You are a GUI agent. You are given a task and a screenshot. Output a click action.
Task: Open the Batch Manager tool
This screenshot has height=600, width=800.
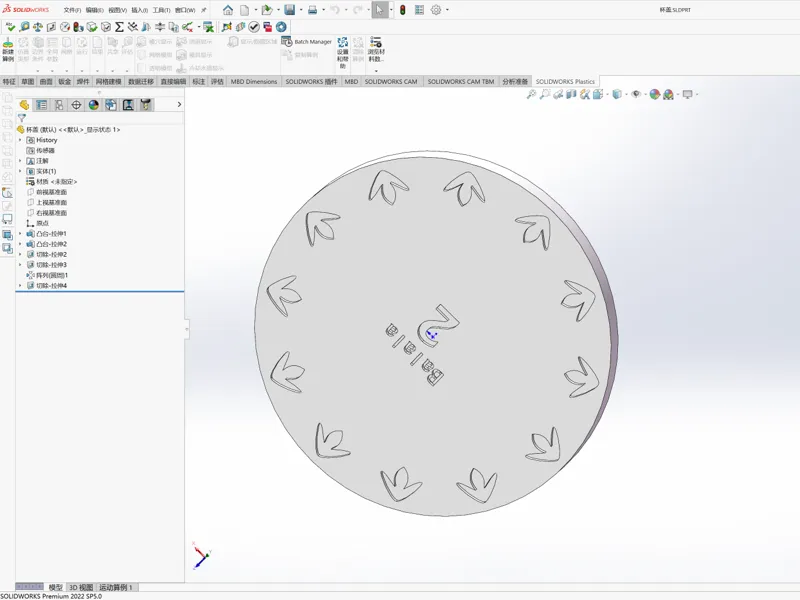pos(307,42)
